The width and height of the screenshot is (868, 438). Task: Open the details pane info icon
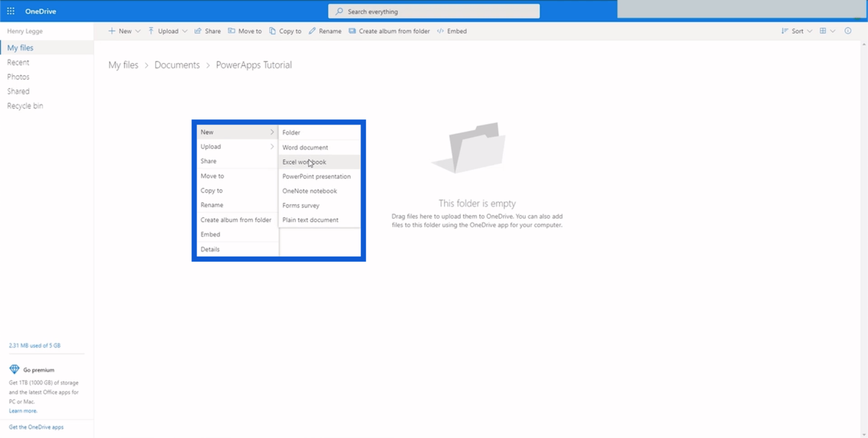(848, 31)
